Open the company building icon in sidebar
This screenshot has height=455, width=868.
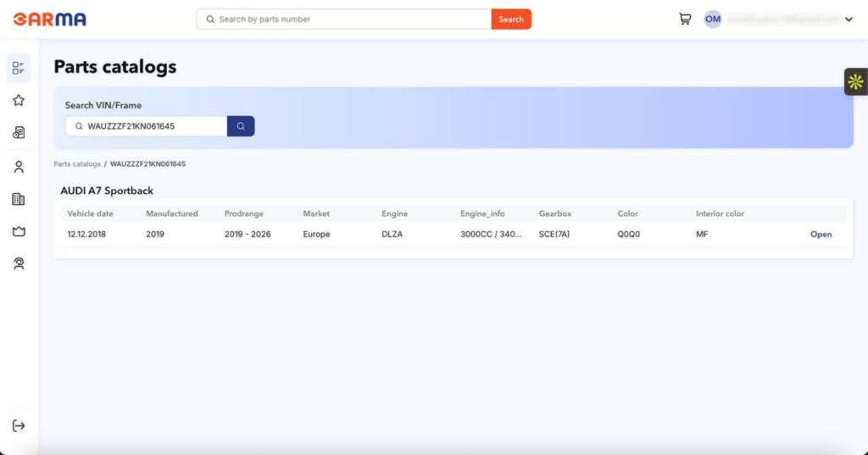[19, 199]
